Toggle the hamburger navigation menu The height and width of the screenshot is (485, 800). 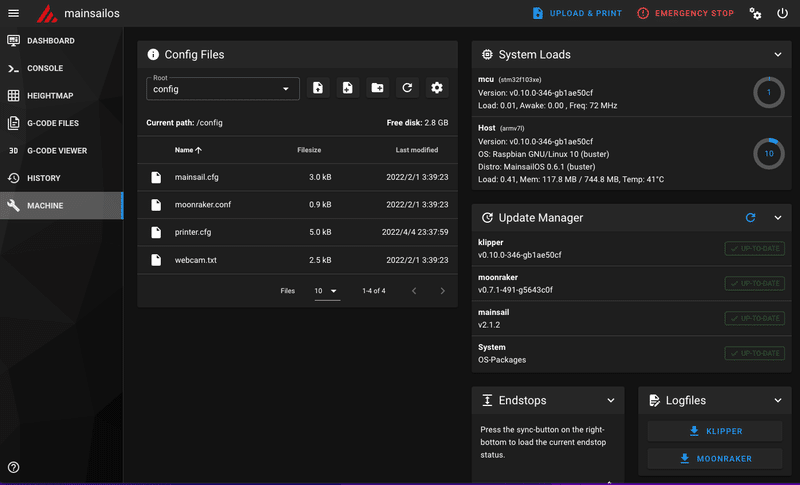click(13, 13)
